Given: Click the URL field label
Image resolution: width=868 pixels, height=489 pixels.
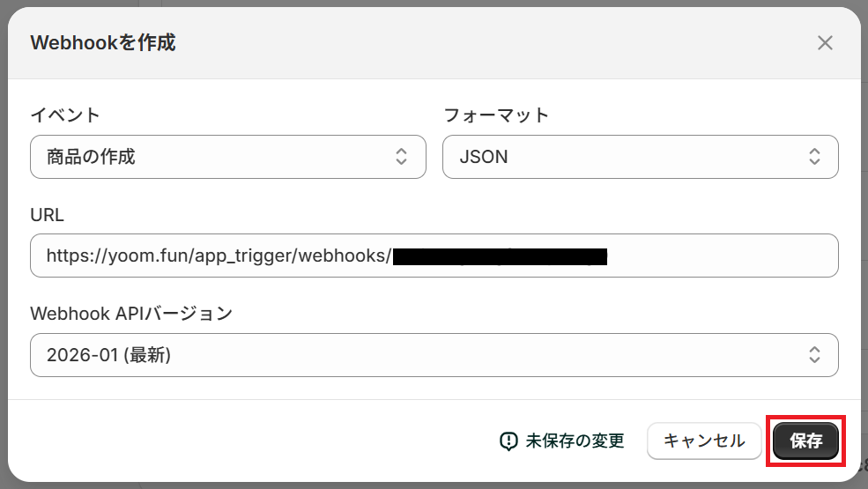Looking at the screenshot, I should [48, 215].
